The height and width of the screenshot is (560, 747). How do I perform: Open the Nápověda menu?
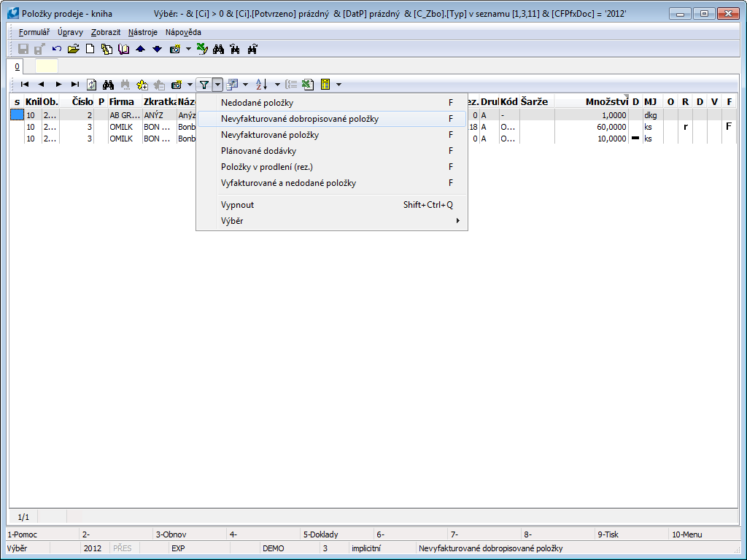tap(183, 32)
